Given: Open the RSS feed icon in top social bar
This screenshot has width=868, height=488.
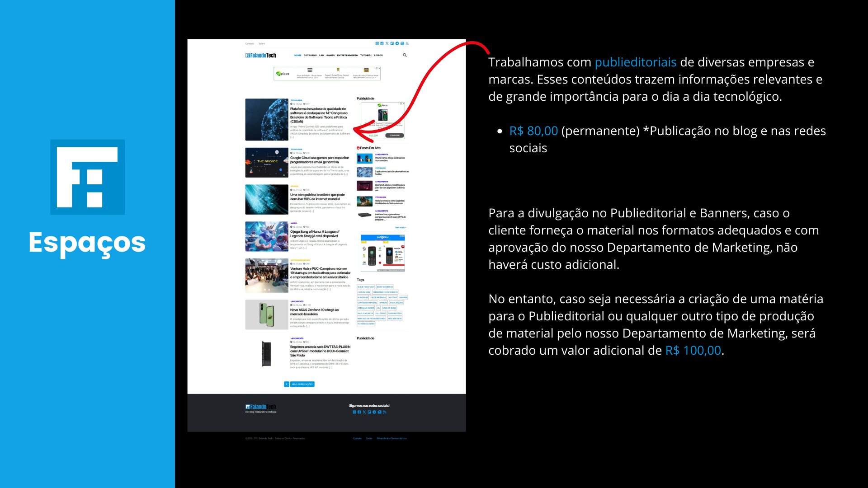Looking at the screenshot, I should tap(407, 43).
